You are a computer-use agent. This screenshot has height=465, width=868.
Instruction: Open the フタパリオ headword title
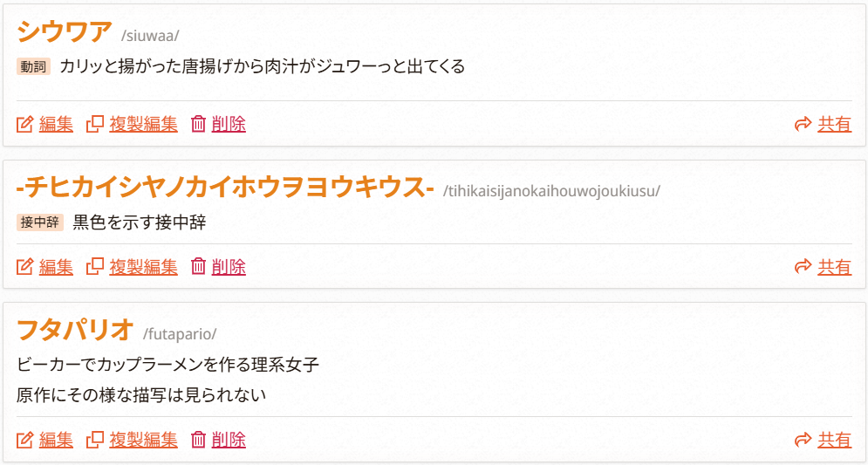pos(75,331)
